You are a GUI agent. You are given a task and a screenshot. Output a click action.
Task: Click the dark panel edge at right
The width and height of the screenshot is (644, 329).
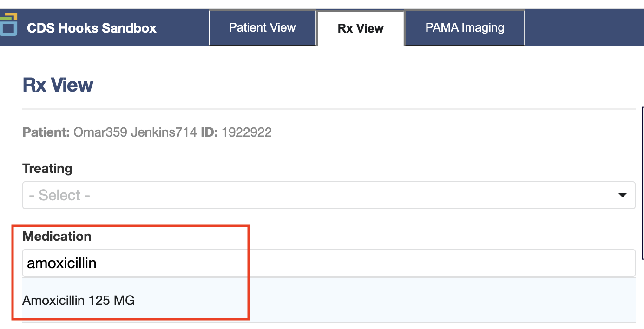pyautogui.click(x=643, y=182)
